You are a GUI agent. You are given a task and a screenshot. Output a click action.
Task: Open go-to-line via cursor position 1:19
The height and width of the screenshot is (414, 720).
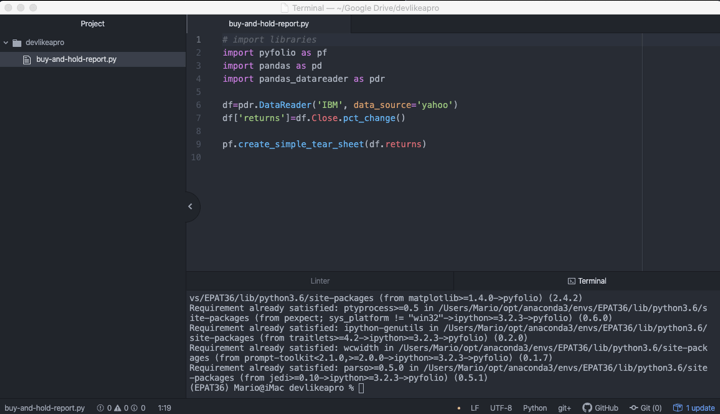pyautogui.click(x=164, y=408)
